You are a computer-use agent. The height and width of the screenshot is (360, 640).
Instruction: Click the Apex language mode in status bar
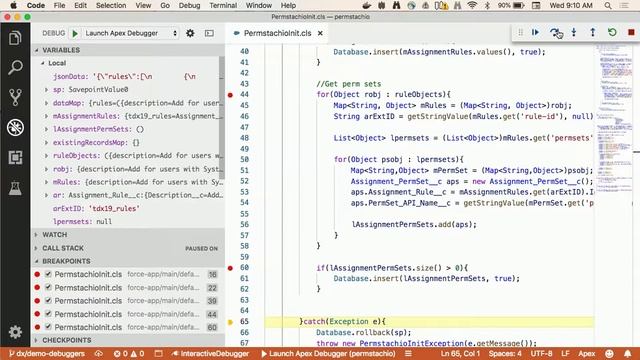click(587, 353)
